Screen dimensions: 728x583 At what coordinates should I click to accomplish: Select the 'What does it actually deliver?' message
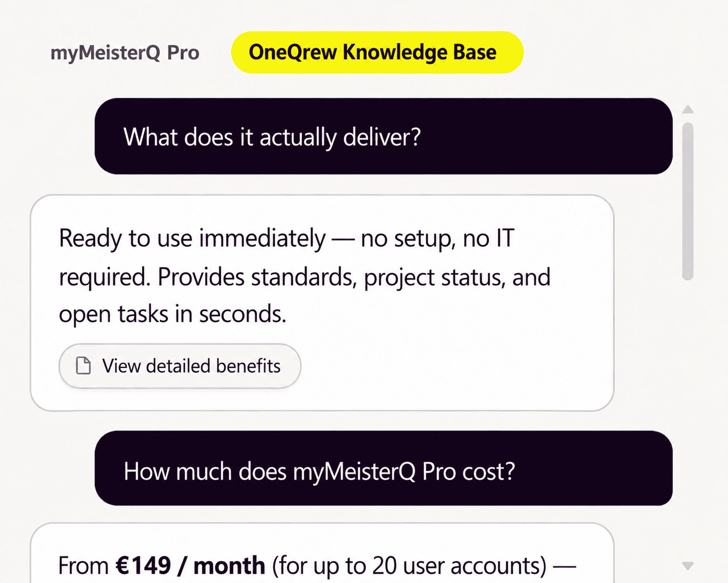pos(384,136)
